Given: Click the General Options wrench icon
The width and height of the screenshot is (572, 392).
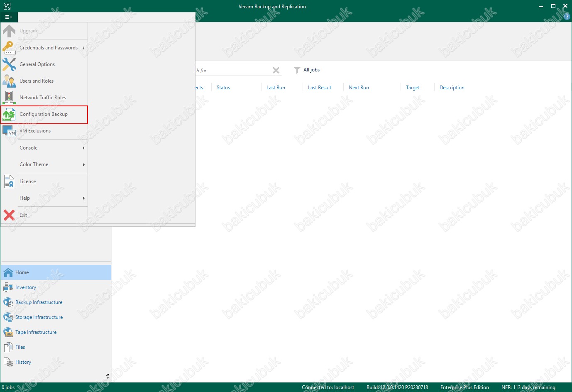Looking at the screenshot, I should [9, 64].
